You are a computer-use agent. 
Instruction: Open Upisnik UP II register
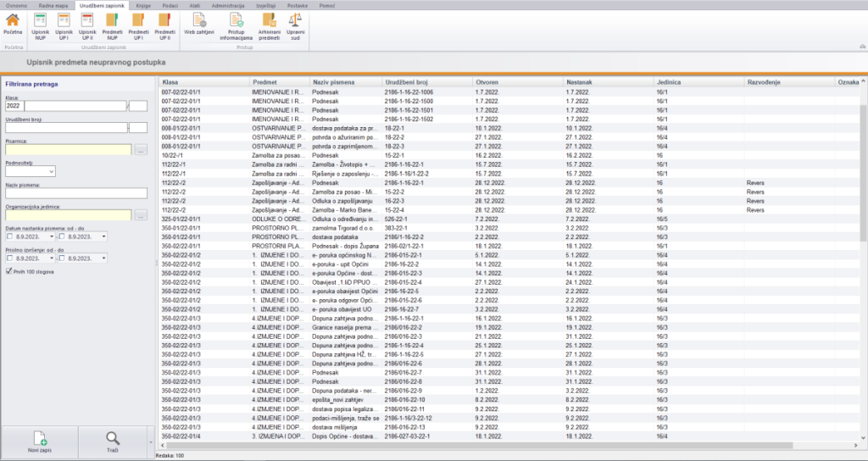coord(87,26)
